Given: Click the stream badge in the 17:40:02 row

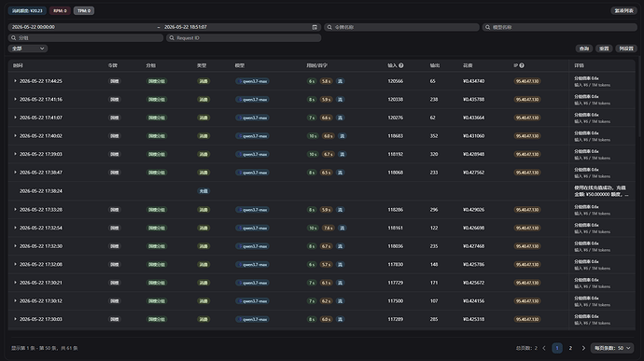Looking at the screenshot, I should pyautogui.click(x=343, y=136).
